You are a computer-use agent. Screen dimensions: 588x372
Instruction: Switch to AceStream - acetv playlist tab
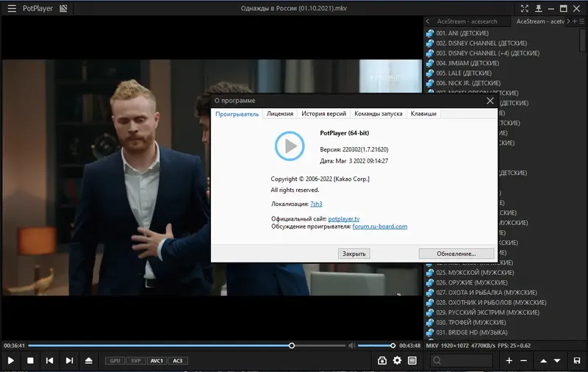click(540, 21)
